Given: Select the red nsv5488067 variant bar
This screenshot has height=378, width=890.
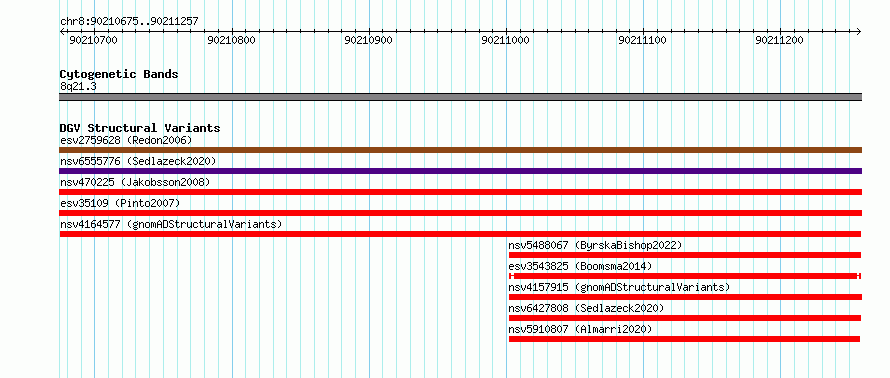Looking at the screenshot, I should click(x=685, y=255).
